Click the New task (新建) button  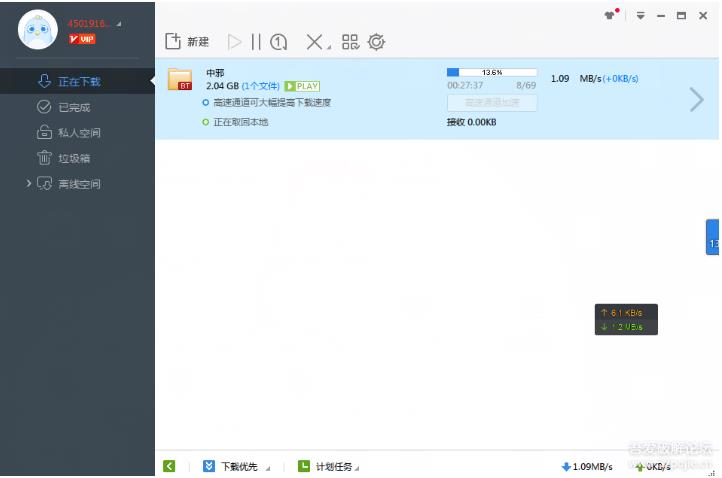(x=187, y=42)
